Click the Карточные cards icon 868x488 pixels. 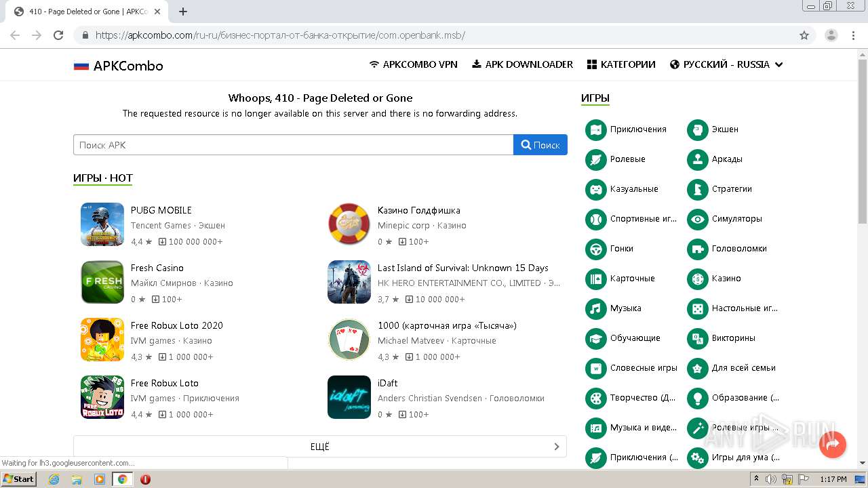[x=596, y=279]
